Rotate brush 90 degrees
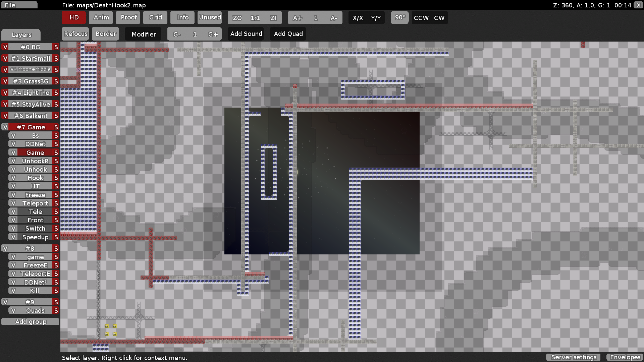 pyautogui.click(x=399, y=18)
